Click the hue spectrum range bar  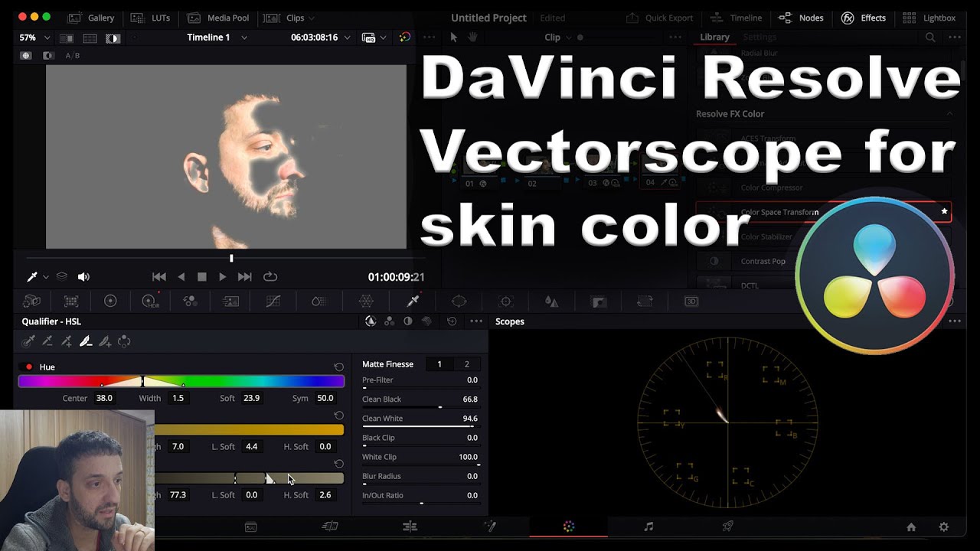[181, 381]
